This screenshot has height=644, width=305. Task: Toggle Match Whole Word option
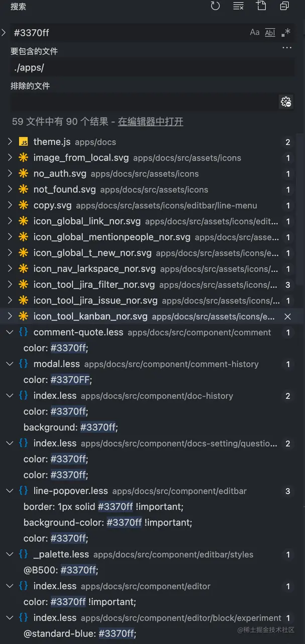[270, 33]
